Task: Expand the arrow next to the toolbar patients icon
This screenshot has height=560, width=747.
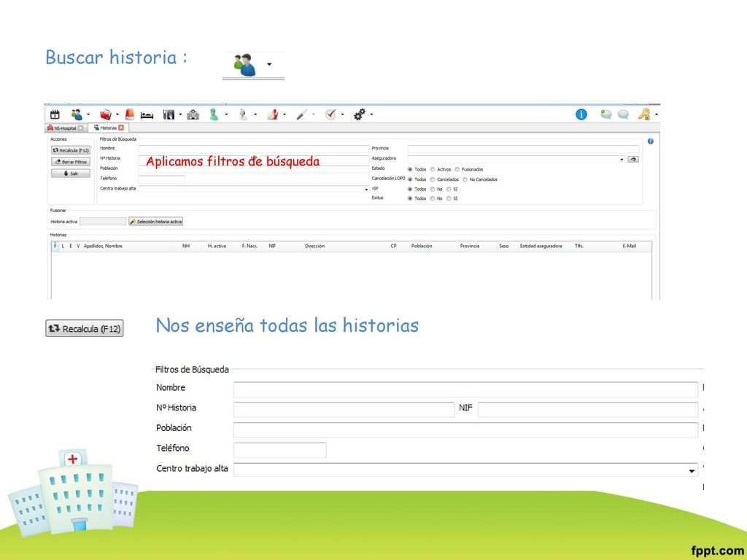Action: [x=88, y=114]
